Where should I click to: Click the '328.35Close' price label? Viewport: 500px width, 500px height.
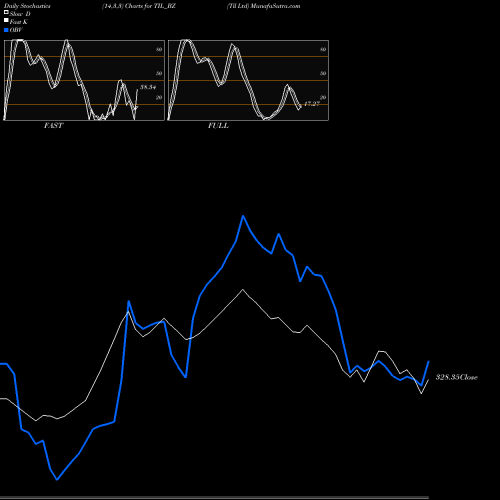457,377
